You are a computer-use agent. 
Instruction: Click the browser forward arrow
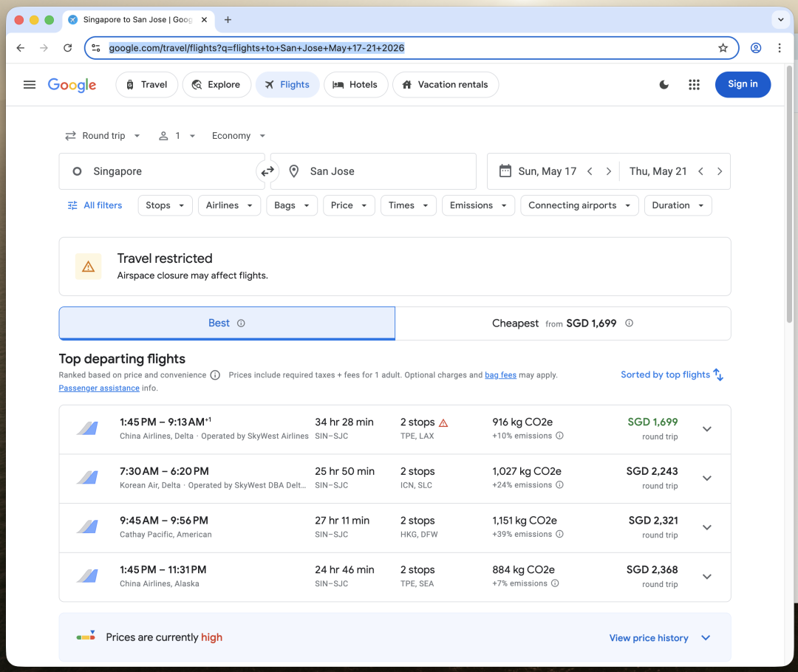(x=44, y=48)
